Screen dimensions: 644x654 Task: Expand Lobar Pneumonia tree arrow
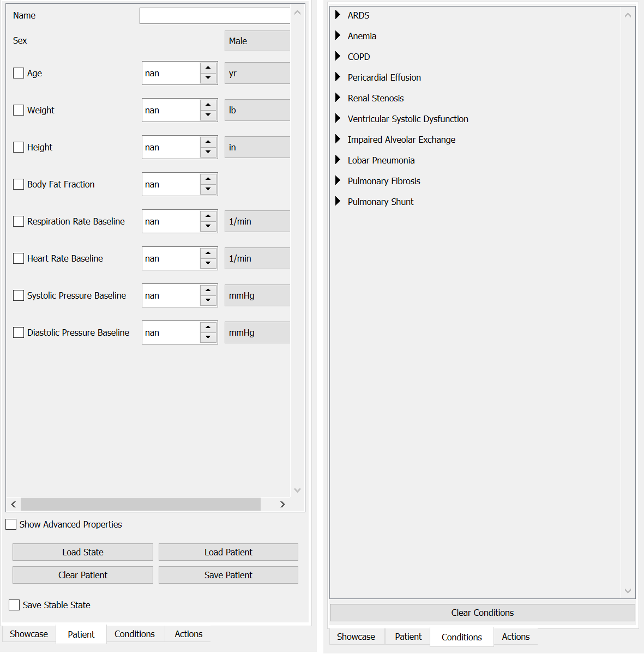coord(338,160)
